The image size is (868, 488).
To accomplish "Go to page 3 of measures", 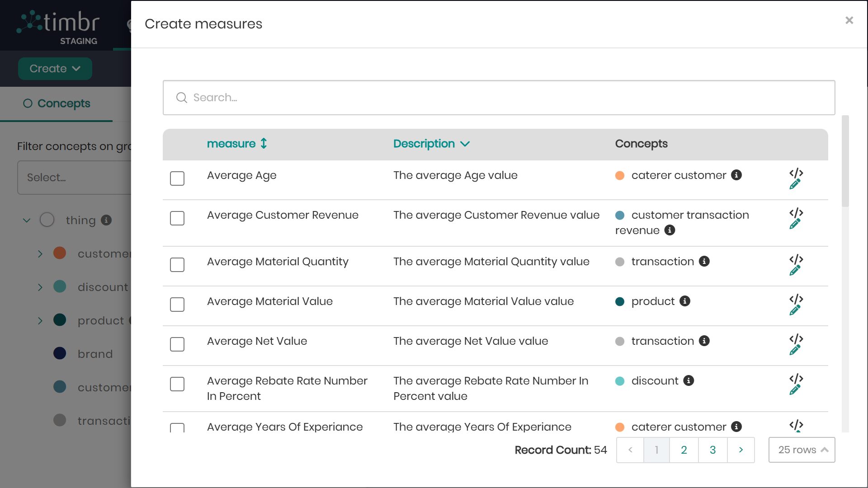I will coord(713,450).
